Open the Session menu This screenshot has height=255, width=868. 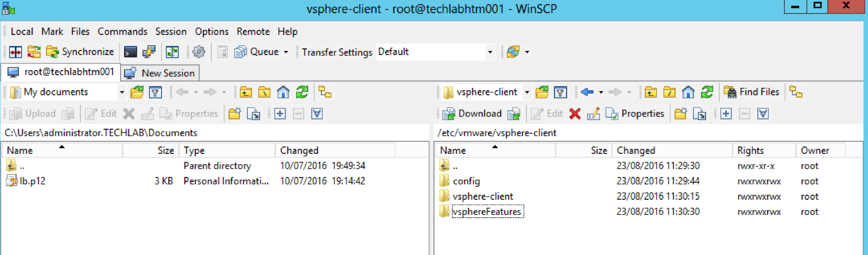point(171,32)
